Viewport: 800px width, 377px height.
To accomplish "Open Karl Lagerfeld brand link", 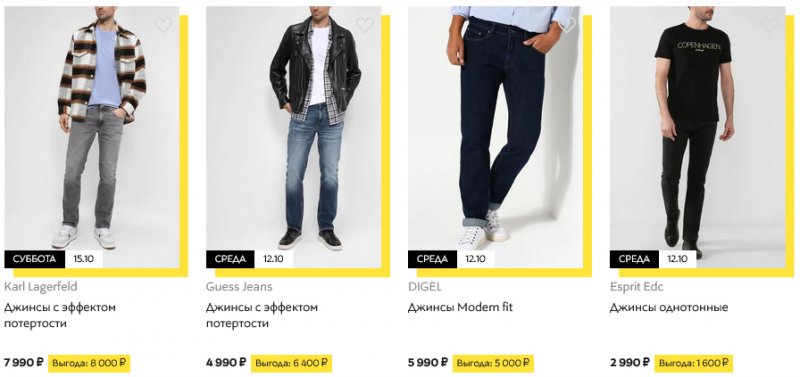I will point(41,287).
